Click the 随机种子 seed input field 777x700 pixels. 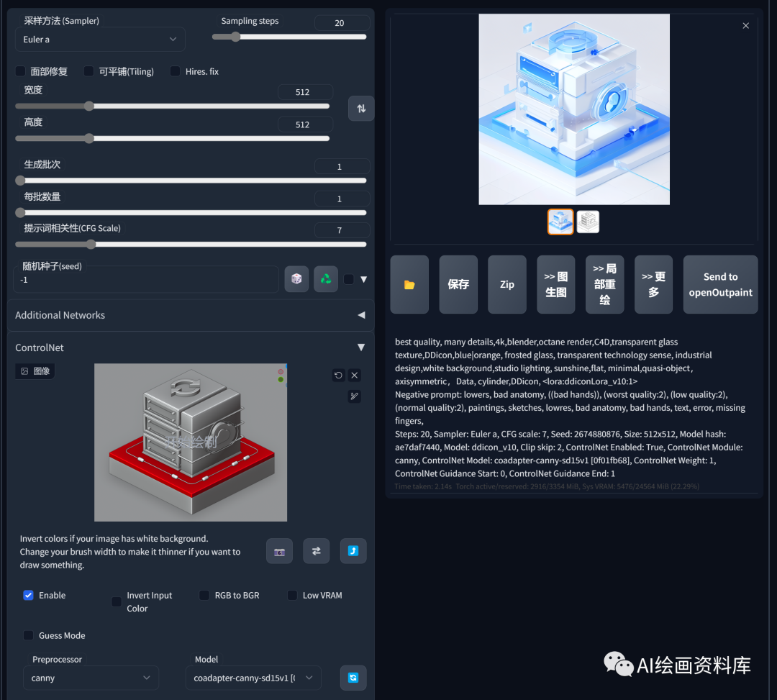[146, 280]
